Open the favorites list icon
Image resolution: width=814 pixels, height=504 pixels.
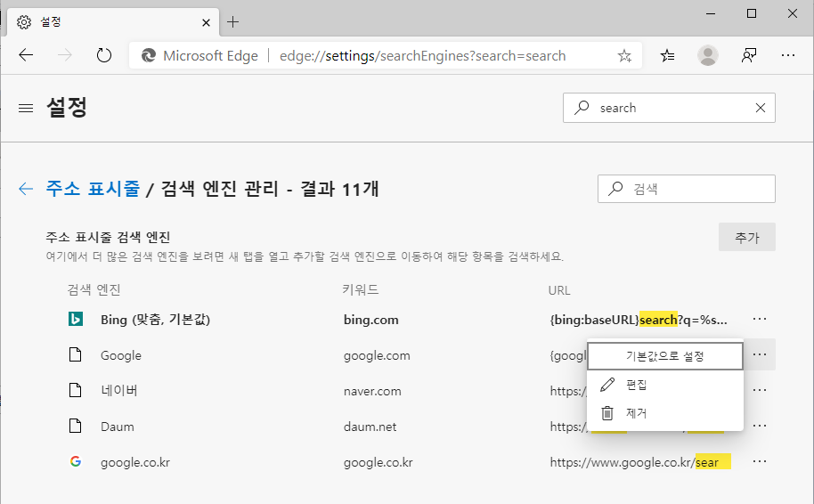click(668, 55)
